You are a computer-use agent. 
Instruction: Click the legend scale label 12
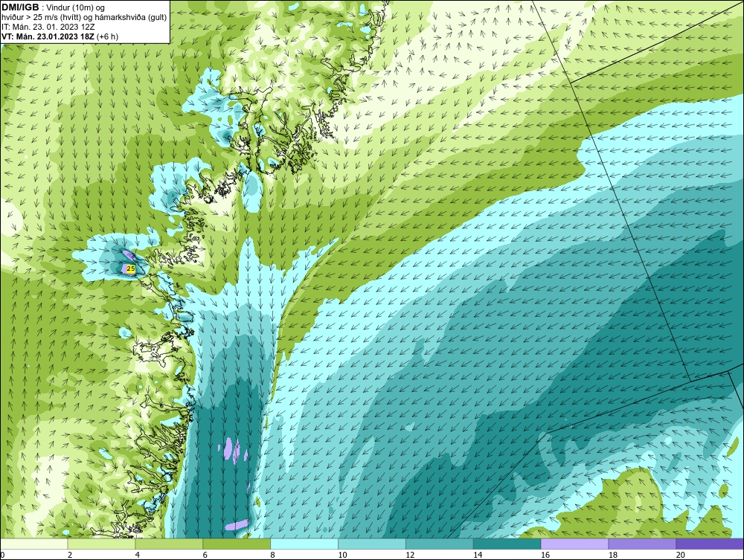[x=410, y=555]
